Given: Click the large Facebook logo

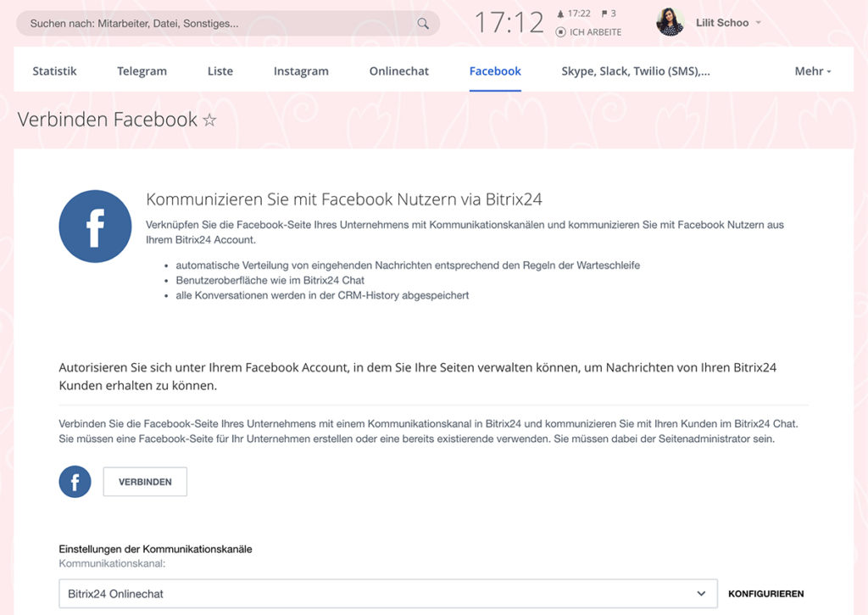Looking at the screenshot, I should pyautogui.click(x=95, y=226).
